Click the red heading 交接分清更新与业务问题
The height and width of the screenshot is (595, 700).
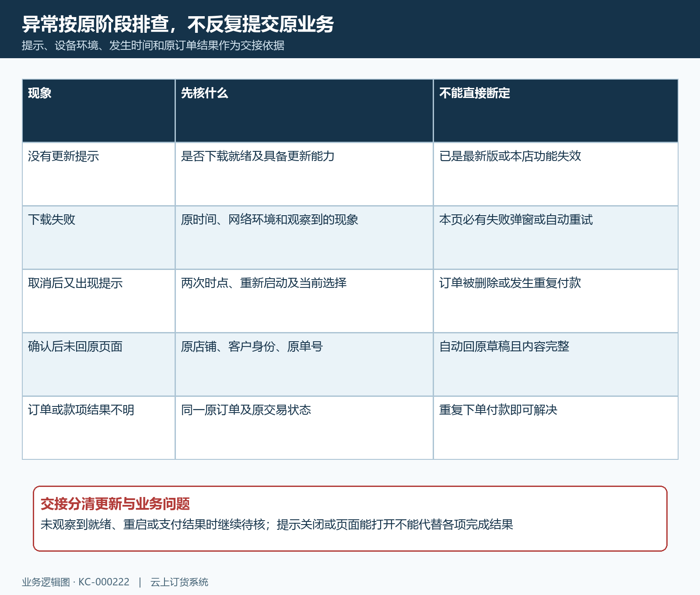click(115, 504)
